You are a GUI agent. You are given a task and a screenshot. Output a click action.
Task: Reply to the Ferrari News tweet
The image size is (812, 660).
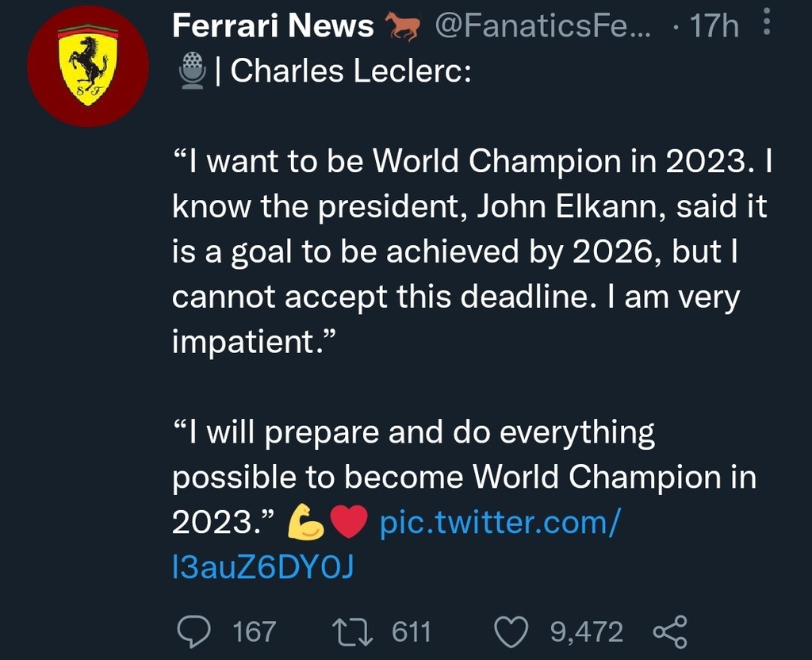coord(190,631)
